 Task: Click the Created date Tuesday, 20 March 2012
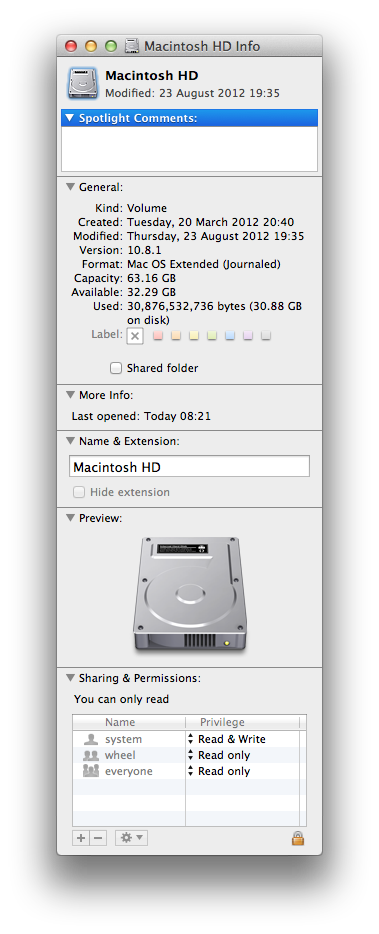210,222
